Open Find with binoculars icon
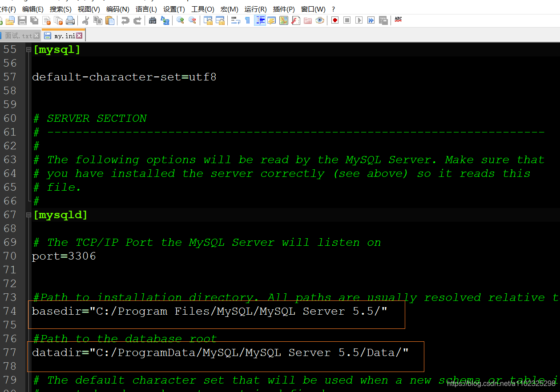 tap(153, 20)
